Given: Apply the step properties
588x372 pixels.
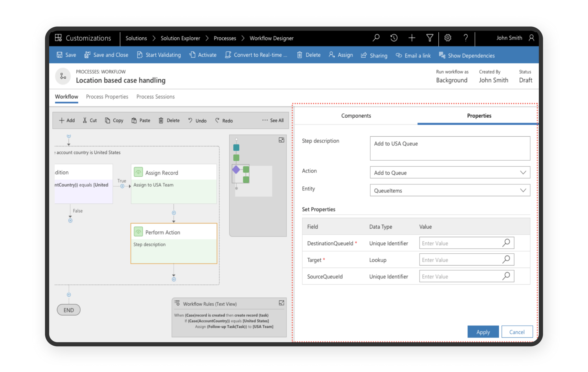Looking at the screenshot, I should [483, 332].
